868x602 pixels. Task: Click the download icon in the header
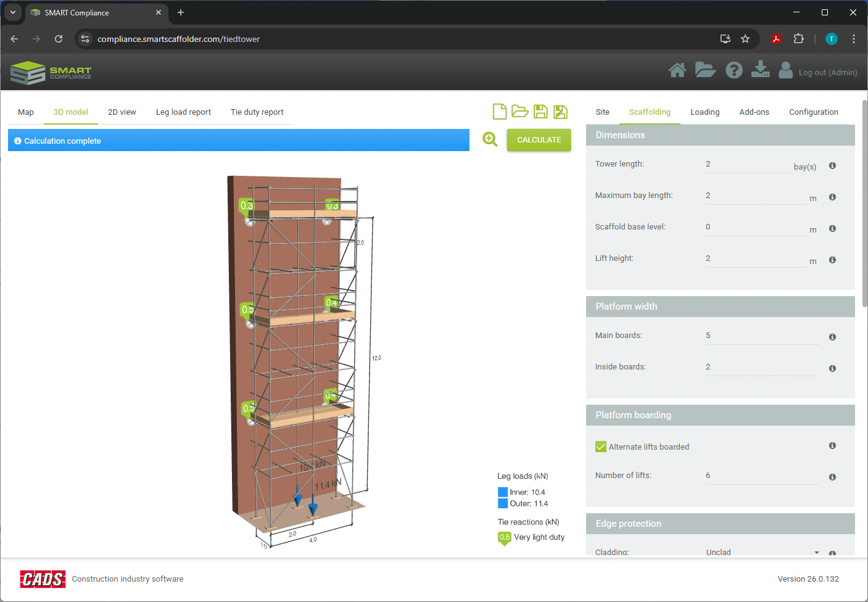click(x=760, y=70)
